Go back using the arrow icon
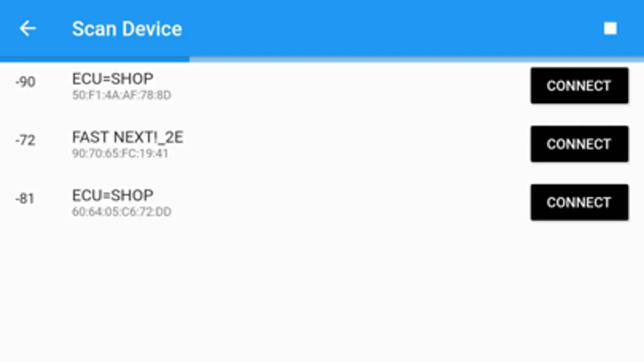This screenshot has width=644, height=362. pos(27,29)
